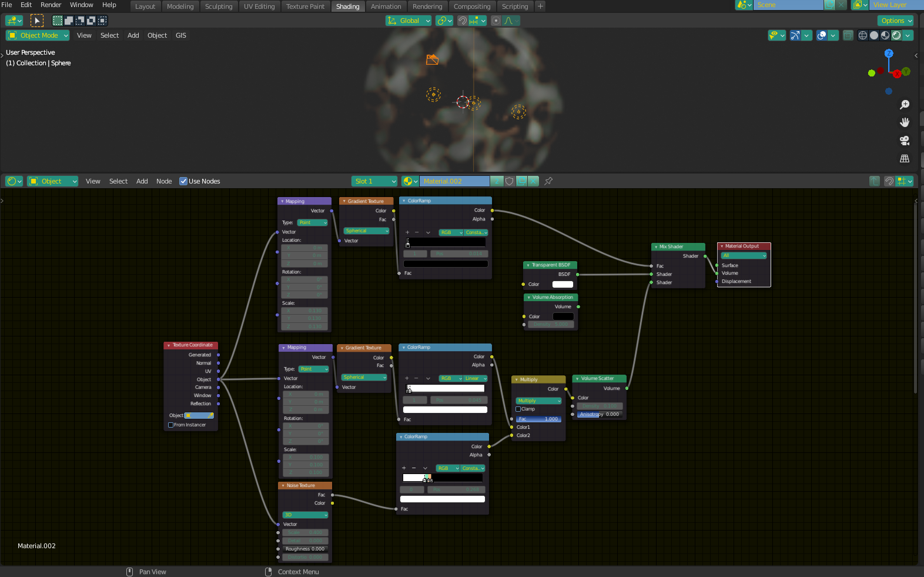Screen dimensions: 924x577
Task: Click the new scene copy icon
Action: [x=829, y=5]
